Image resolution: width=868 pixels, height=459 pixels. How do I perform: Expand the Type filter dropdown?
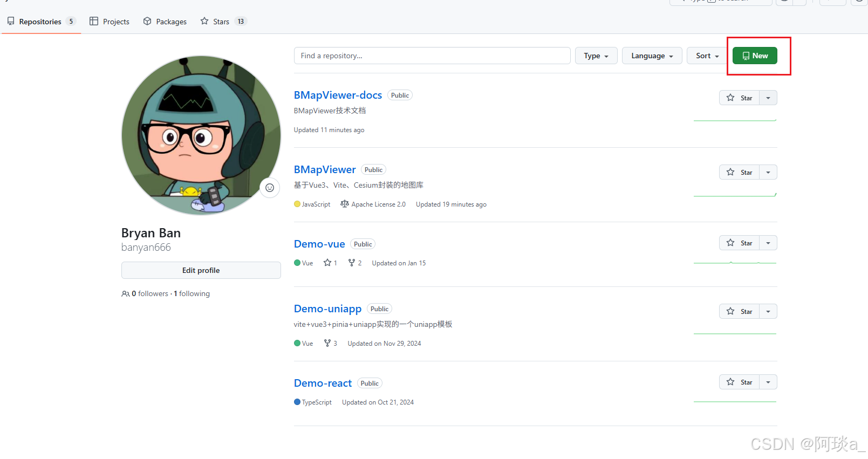click(596, 56)
